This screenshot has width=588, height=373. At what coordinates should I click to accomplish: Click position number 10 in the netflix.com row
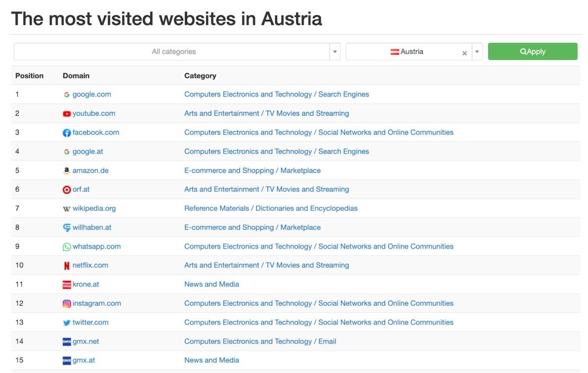click(19, 265)
